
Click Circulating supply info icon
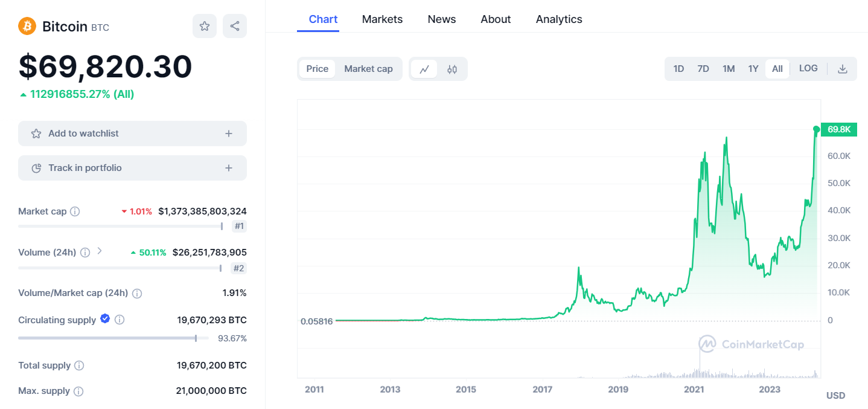(120, 320)
